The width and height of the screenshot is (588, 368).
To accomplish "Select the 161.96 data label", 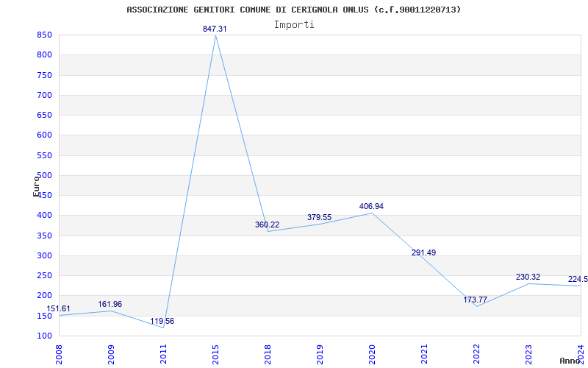I will pos(110,304).
